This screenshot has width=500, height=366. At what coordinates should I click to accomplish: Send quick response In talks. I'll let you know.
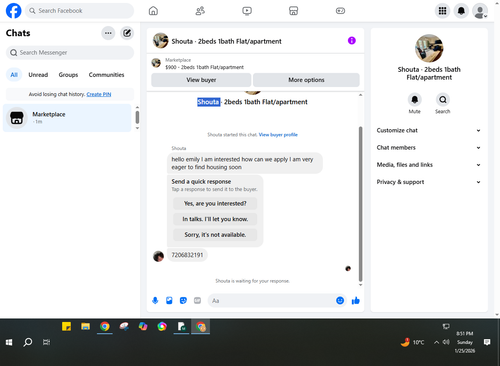point(215,219)
